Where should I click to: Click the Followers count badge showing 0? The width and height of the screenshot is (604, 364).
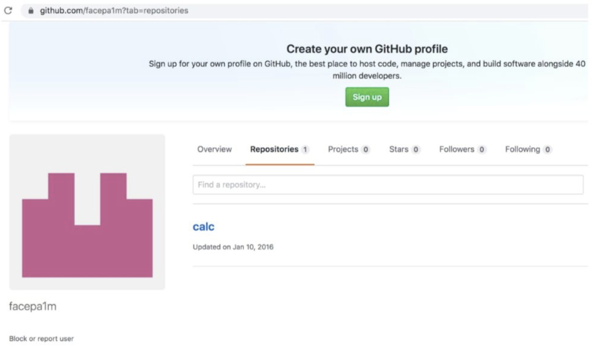[481, 150]
